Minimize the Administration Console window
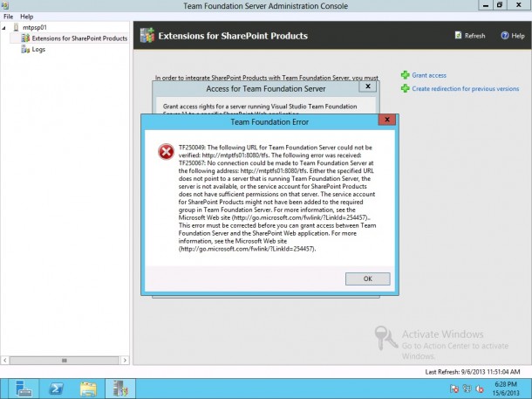 coord(486,5)
